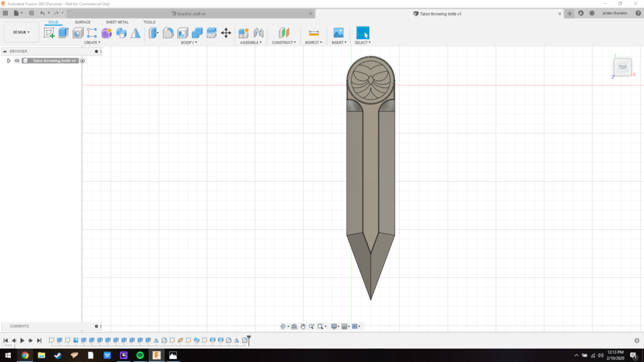
Task: Select the Insert image icon
Action: coord(338,33)
